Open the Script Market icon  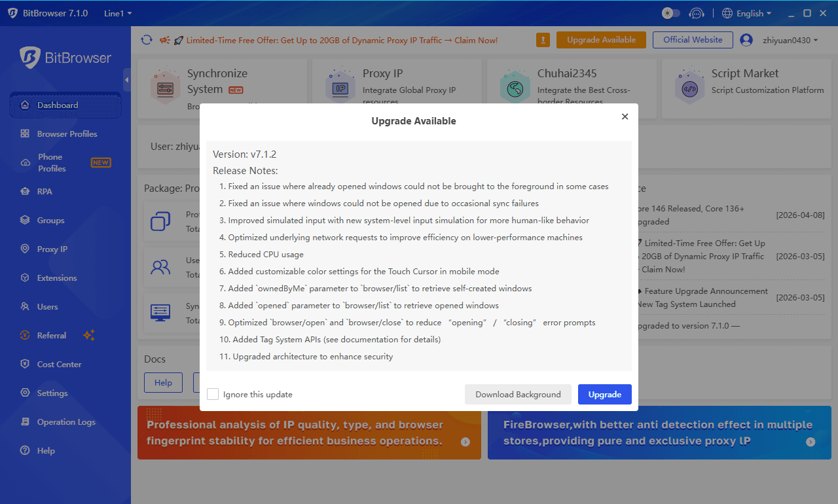[689, 88]
